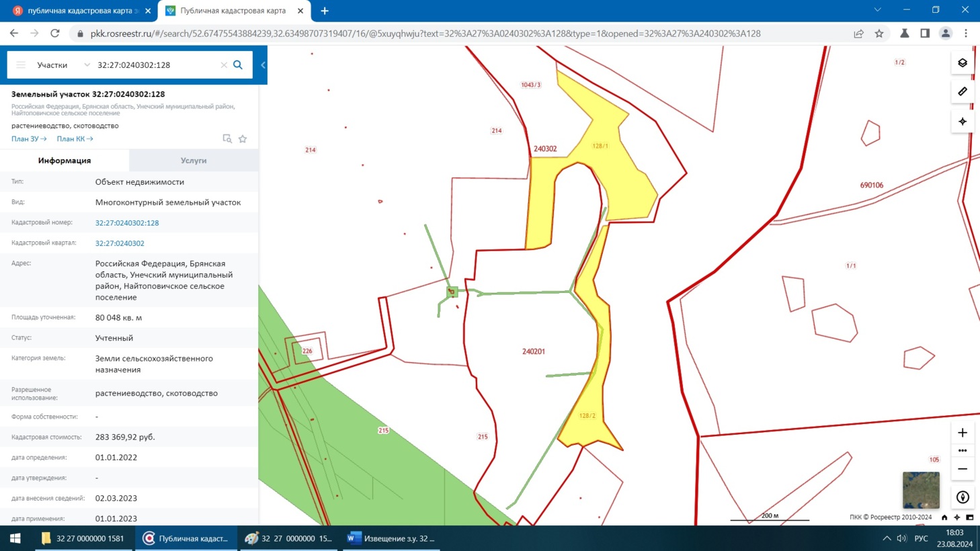Reset map orientation with compass button
This screenshot has width=980, height=551.
[963, 497]
